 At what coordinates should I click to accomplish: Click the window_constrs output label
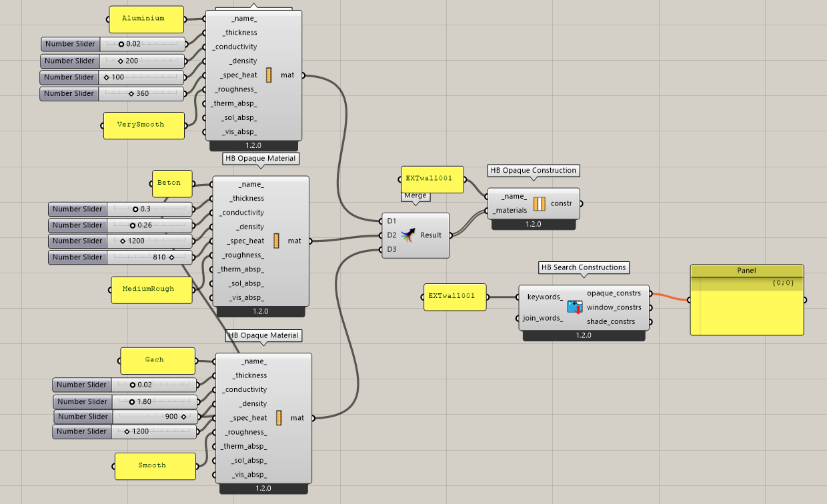click(614, 307)
